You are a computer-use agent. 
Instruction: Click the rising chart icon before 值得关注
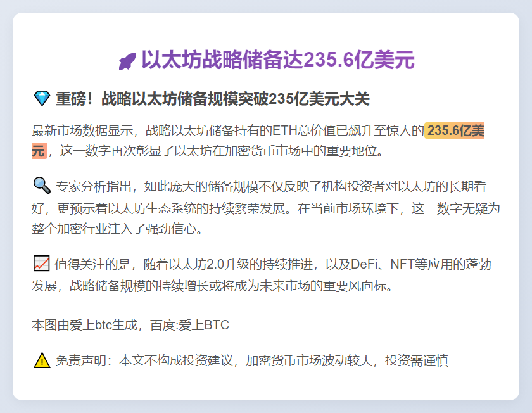click(x=41, y=263)
